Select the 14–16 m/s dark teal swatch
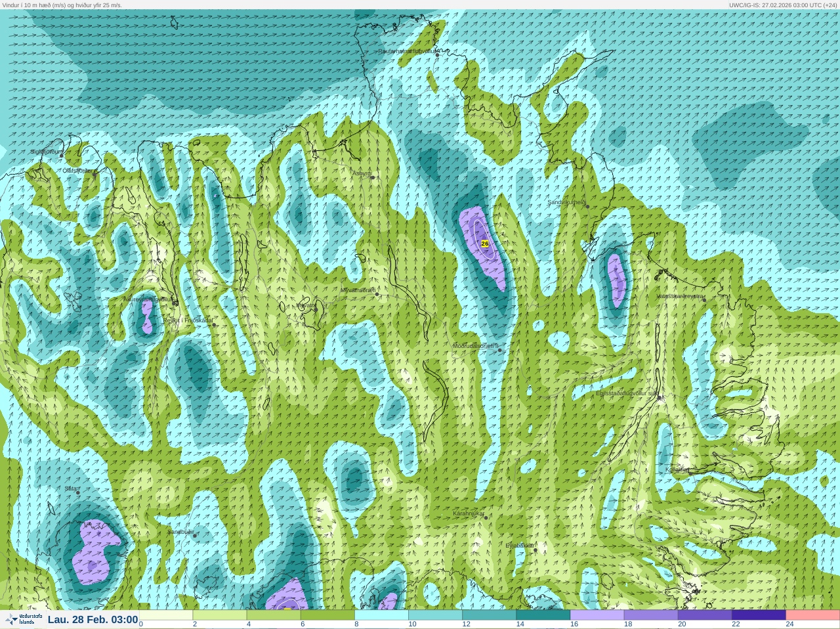 point(543,615)
